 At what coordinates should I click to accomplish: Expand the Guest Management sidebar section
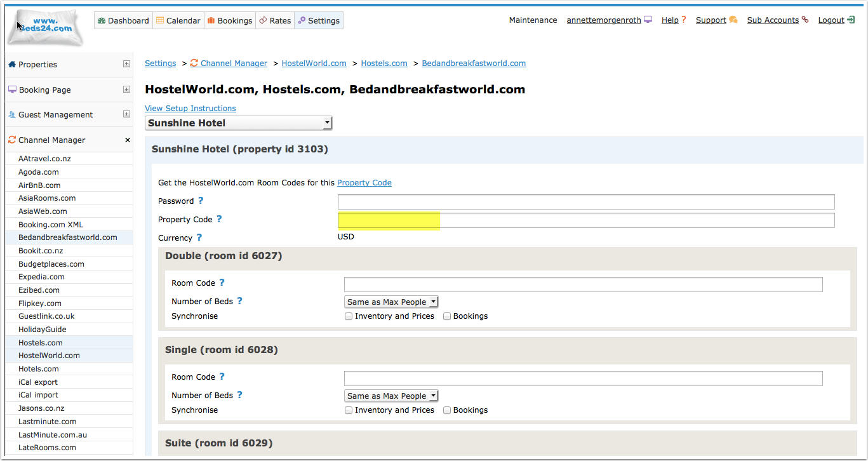127,114
